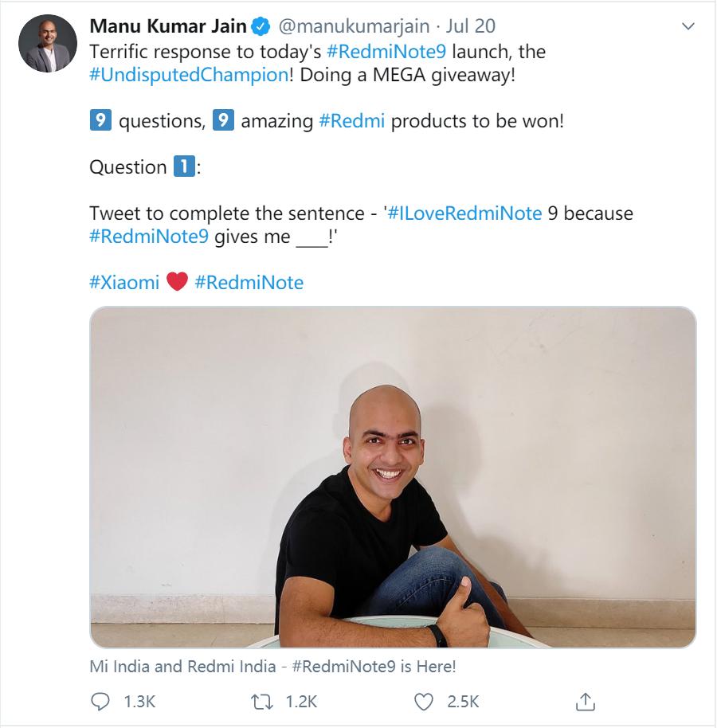Open Manu Kumar Jain's profile picture

(48, 44)
